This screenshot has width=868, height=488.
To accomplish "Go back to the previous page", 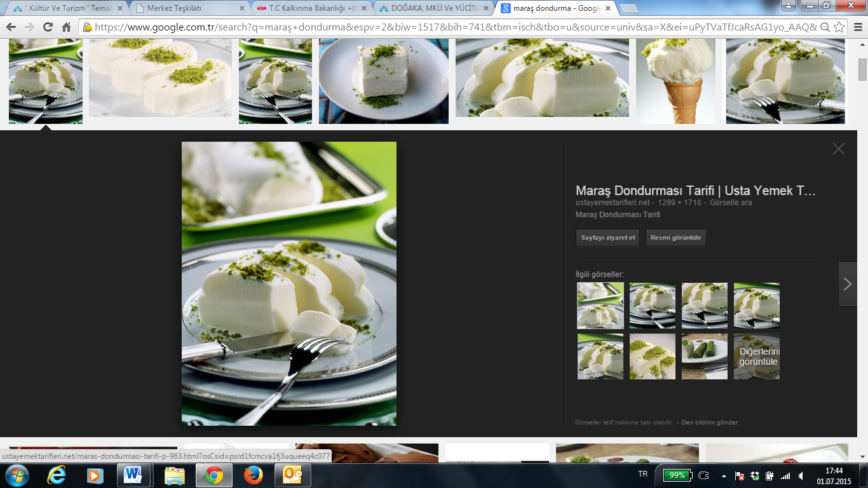I will [x=11, y=27].
